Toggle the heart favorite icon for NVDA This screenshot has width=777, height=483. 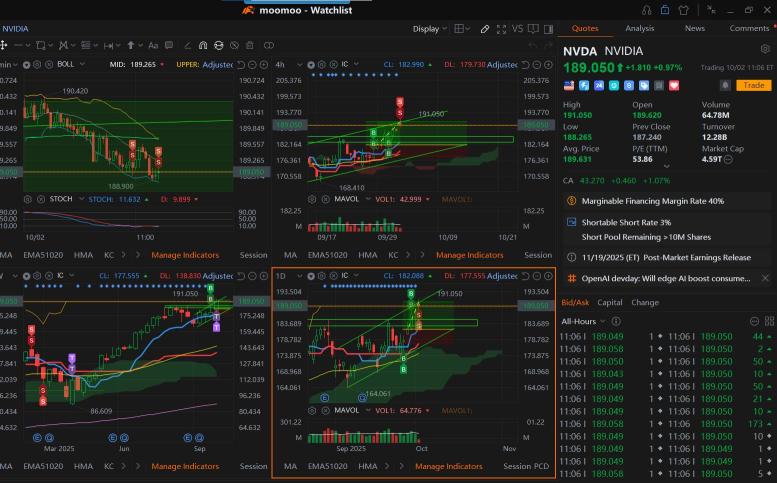coord(674,86)
